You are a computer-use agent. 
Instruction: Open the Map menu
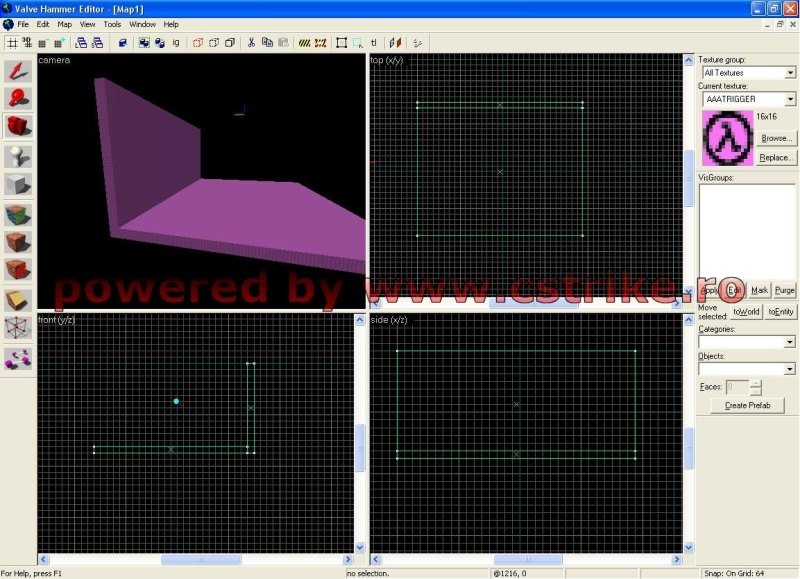coord(64,24)
